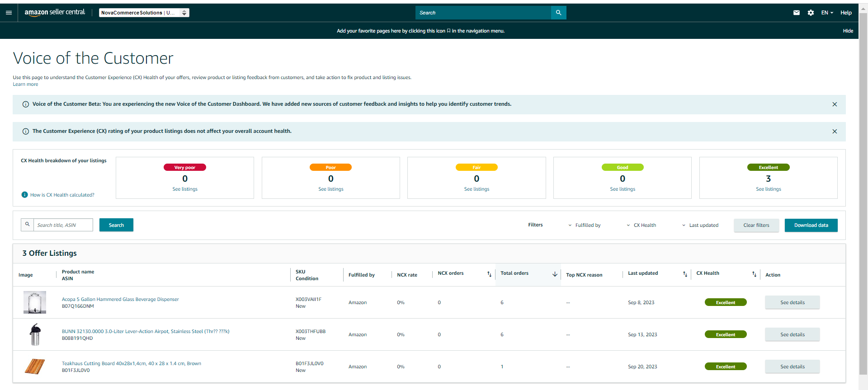
Task: Click the teal Search button for listings
Action: pyautogui.click(x=116, y=225)
